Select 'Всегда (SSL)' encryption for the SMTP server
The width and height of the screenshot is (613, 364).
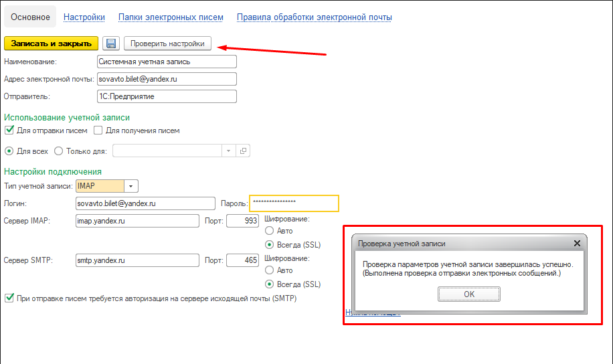pyautogui.click(x=270, y=284)
